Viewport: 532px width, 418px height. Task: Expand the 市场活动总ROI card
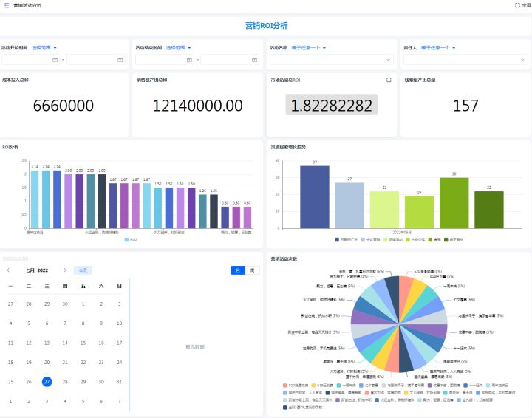389,80
